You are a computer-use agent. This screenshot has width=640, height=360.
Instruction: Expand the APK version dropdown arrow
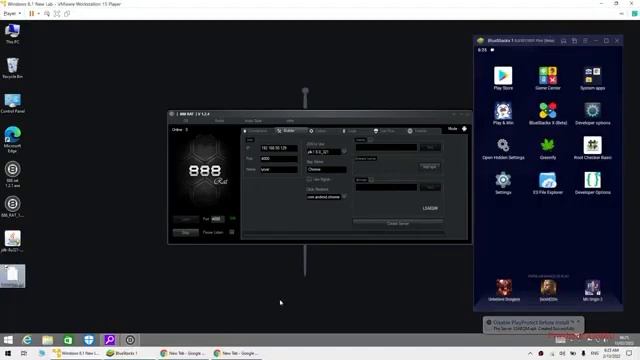point(344,151)
